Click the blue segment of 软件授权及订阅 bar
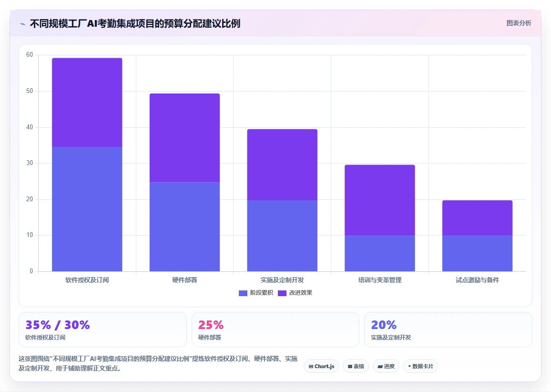The height and width of the screenshot is (392, 551). point(87,209)
